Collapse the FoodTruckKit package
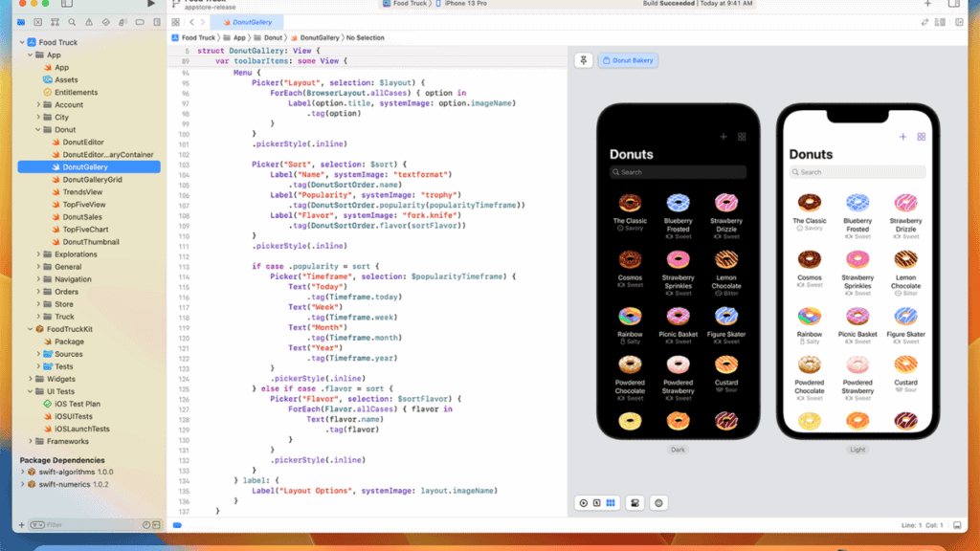The width and height of the screenshot is (980, 551). (x=30, y=329)
